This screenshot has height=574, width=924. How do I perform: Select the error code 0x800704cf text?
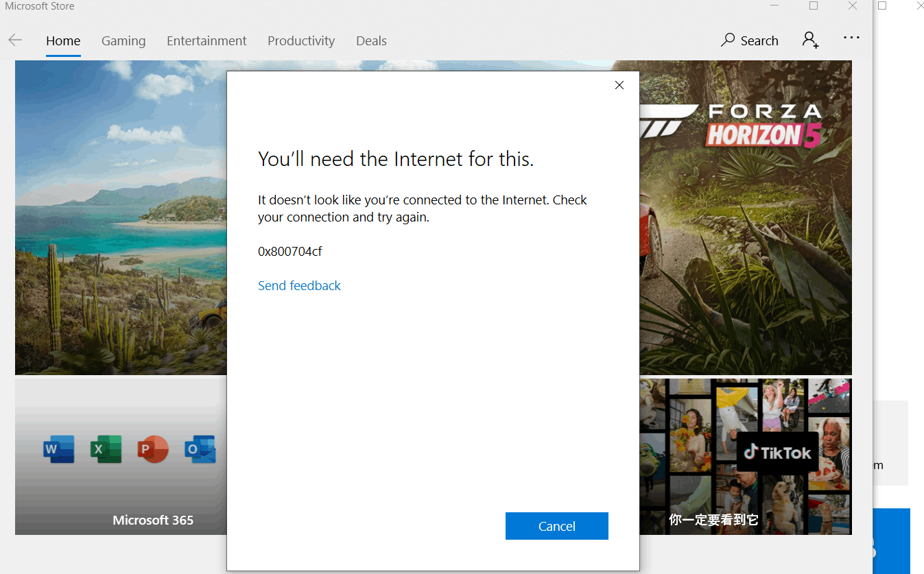coord(290,251)
